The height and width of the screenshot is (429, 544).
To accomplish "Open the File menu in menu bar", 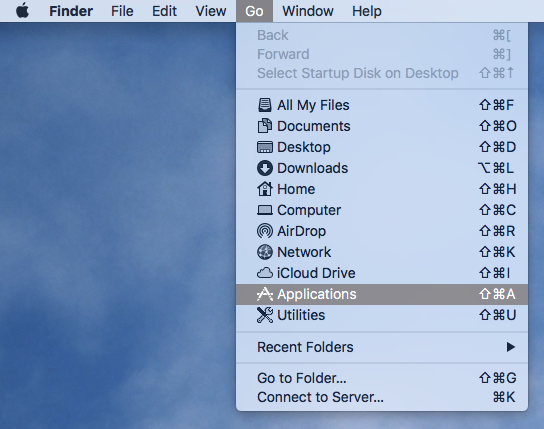I will 122,11.
